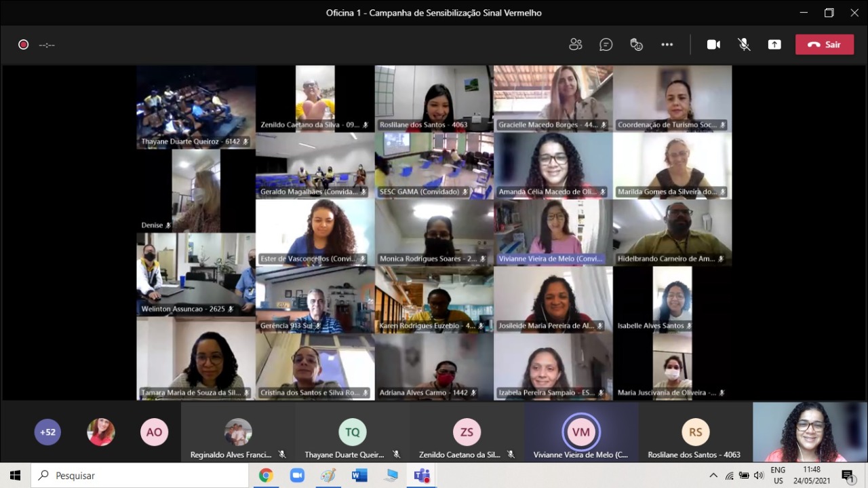Open the meeting chat conversation
The height and width of the screenshot is (488, 868).
click(x=606, y=45)
